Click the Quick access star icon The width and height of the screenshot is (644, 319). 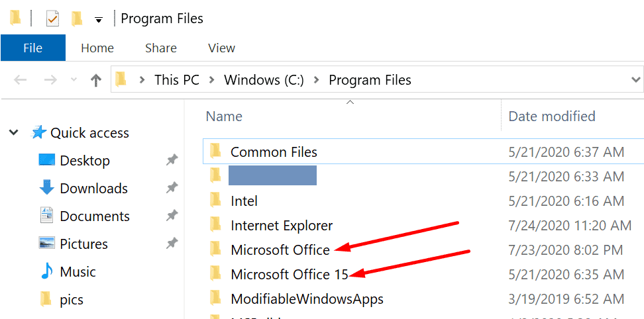38,132
